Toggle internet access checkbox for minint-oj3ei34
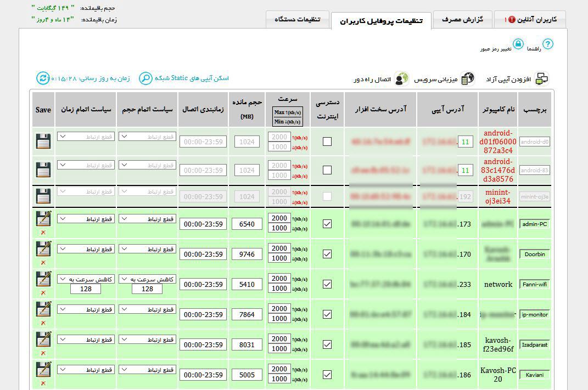Image resolution: width=588 pixels, height=390 pixels. pyautogui.click(x=327, y=196)
